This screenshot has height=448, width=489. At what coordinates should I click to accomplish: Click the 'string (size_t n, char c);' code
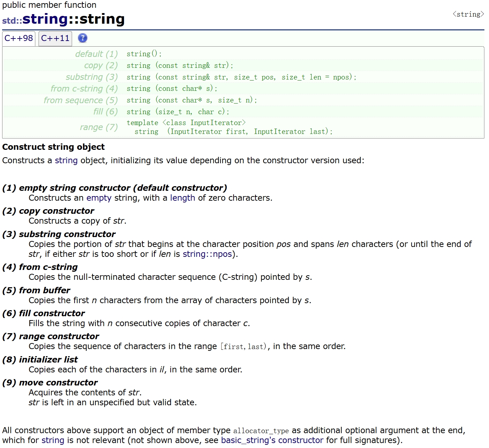coord(178,112)
